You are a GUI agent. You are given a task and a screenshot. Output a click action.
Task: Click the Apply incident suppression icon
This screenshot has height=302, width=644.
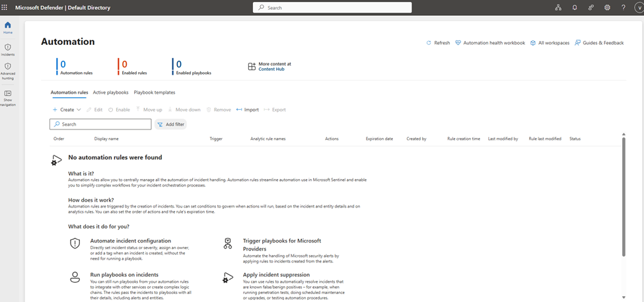click(227, 278)
